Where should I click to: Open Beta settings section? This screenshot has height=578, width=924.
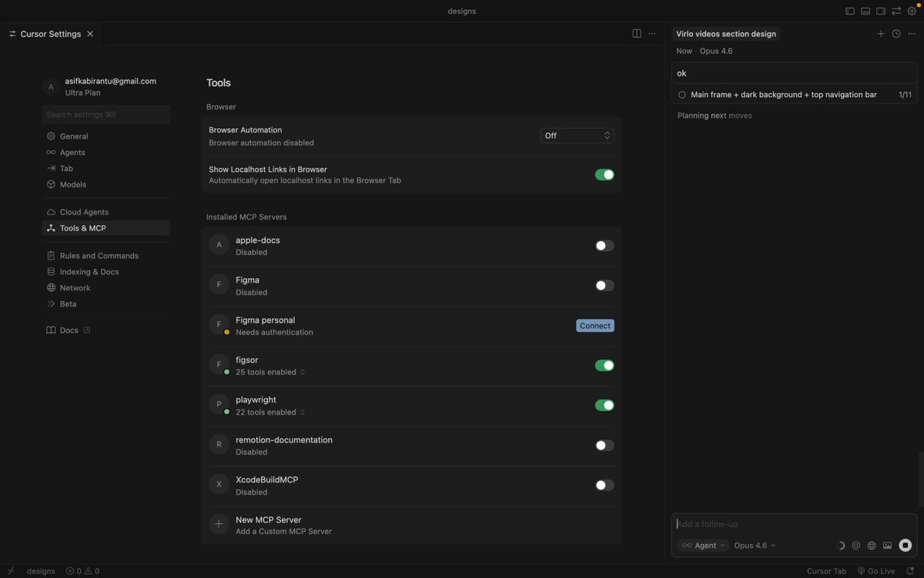pos(106,304)
